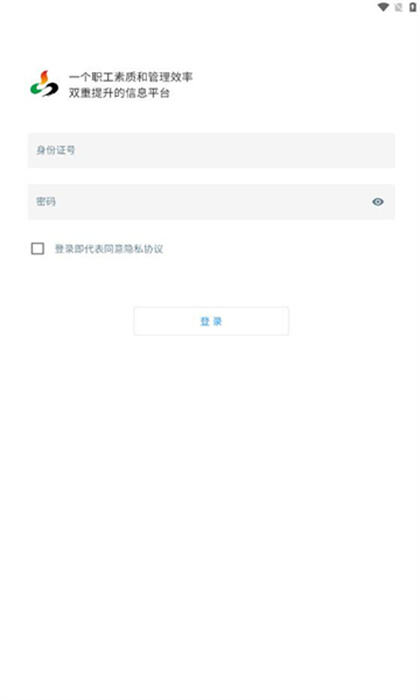Select the password placeholder text

pos(46,201)
